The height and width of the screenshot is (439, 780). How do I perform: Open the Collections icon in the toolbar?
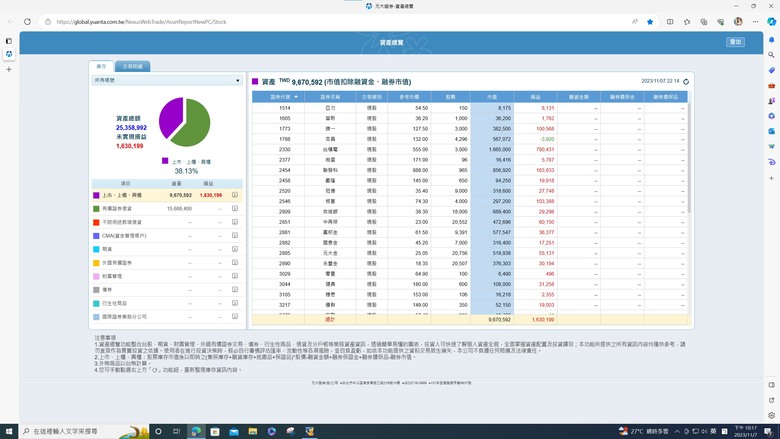[703, 22]
